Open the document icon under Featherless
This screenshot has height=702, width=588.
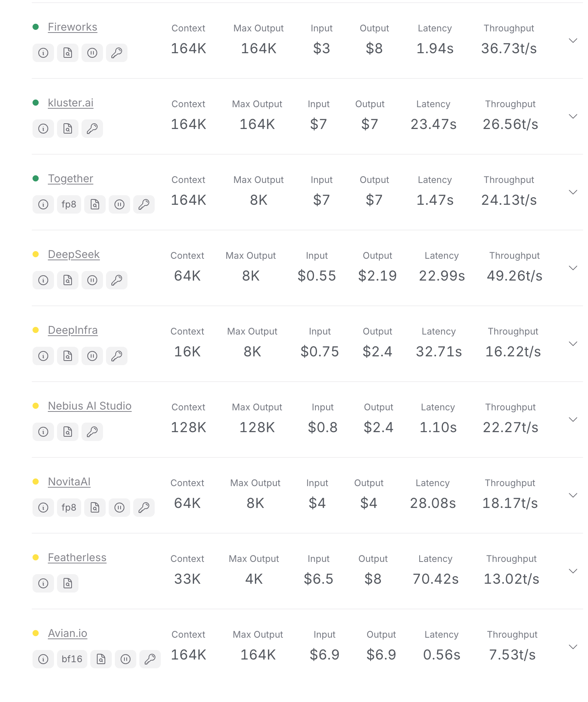click(68, 583)
